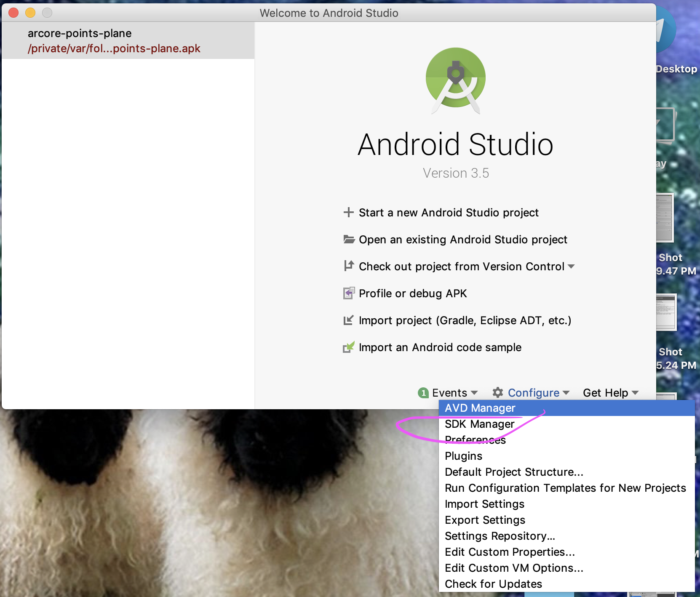Select Edit Custom VM Options...

(x=566, y=568)
